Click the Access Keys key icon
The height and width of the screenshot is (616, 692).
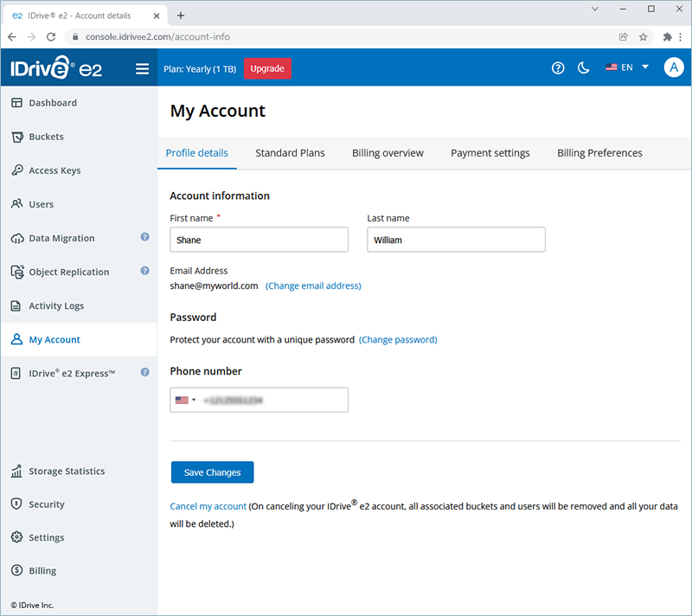[16, 170]
